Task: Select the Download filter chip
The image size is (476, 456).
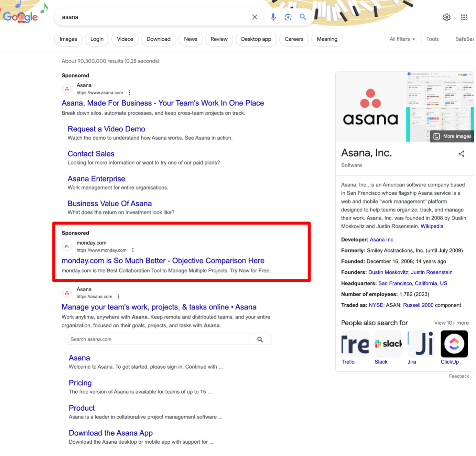Action: coord(159,39)
